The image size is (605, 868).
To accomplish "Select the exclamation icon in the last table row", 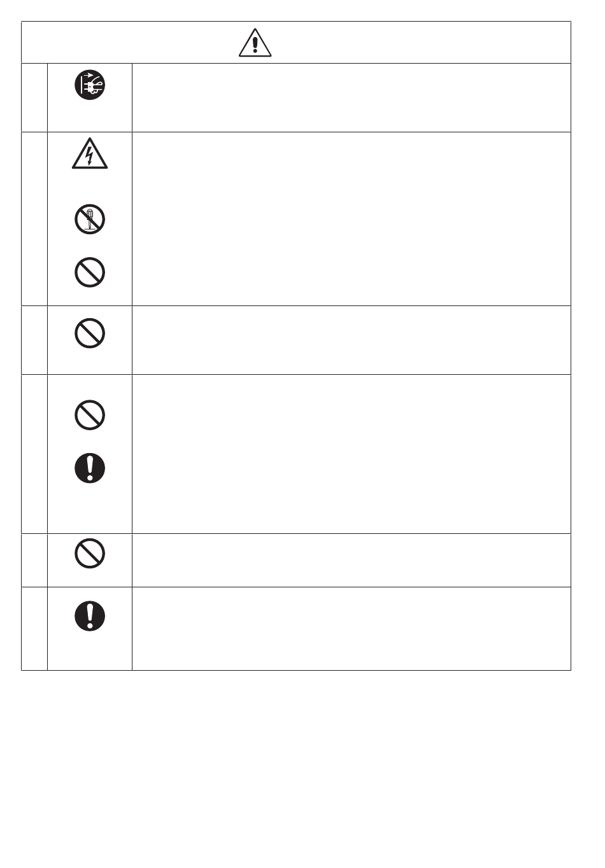I will (x=90, y=615).
